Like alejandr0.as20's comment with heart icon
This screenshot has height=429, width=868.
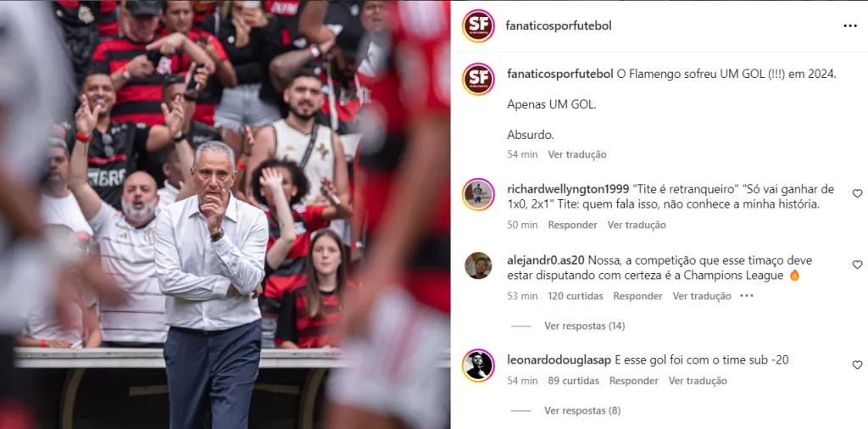[x=857, y=264]
